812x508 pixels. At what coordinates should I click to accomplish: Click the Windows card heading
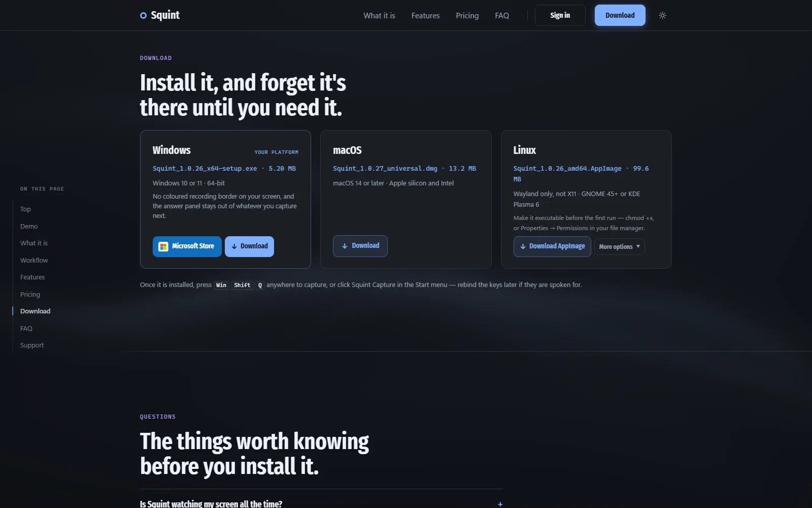(x=172, y=150)
